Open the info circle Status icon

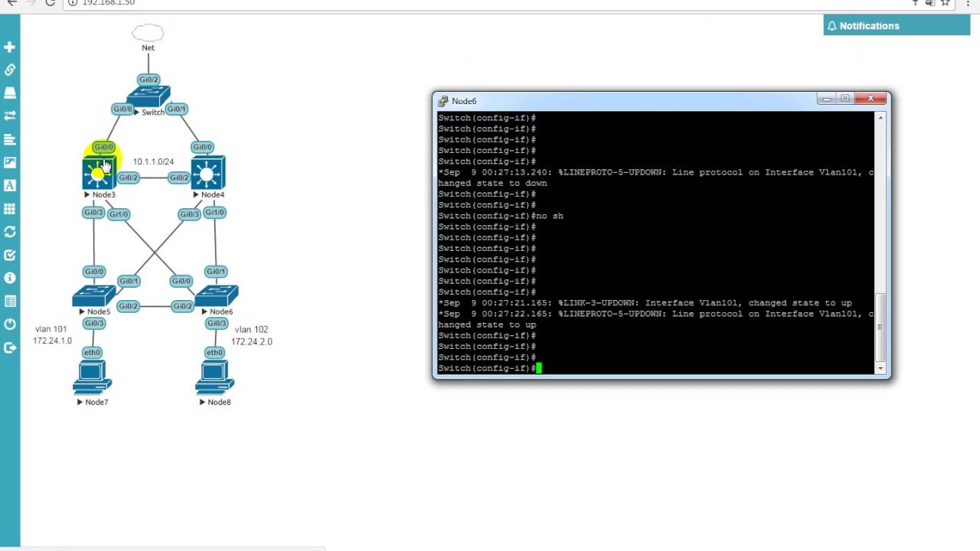(x=10, y=278)
